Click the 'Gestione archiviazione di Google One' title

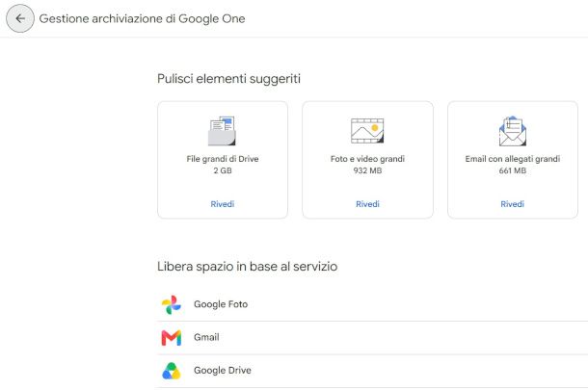(x=142, y=18)
